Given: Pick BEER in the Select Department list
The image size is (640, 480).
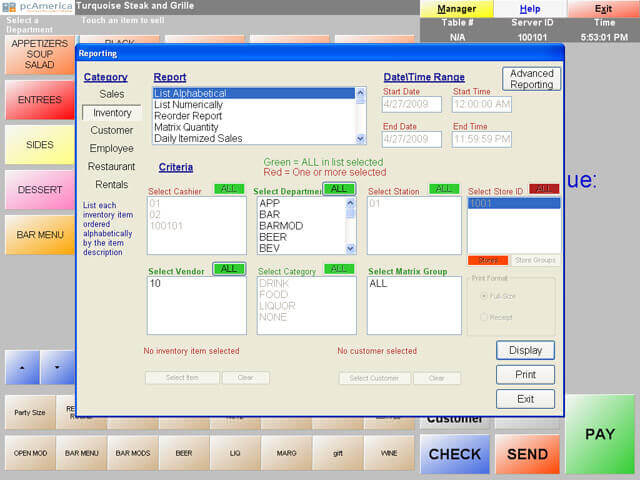Looking at the screenshot, I should click(271, 236).
